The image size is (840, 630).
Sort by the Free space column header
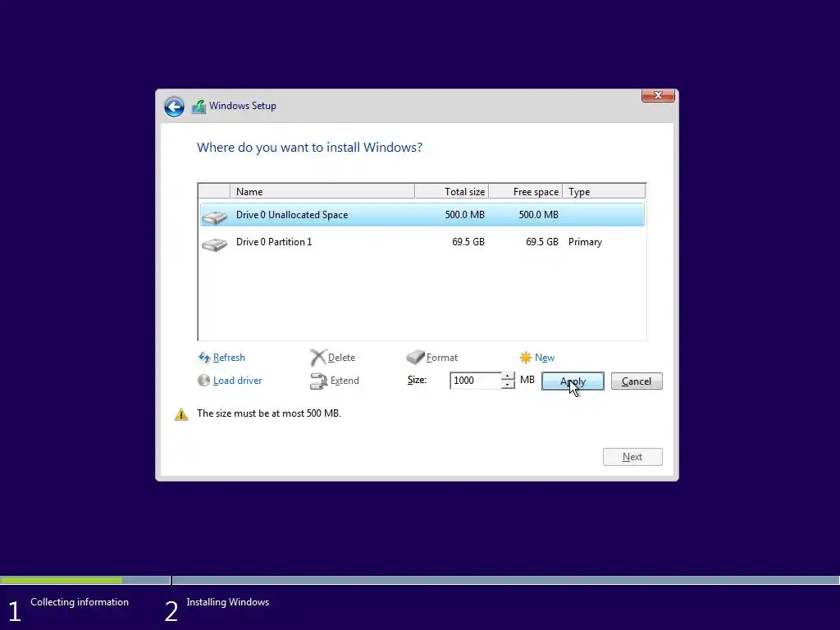pyautogui.click(x=526, y=191)
